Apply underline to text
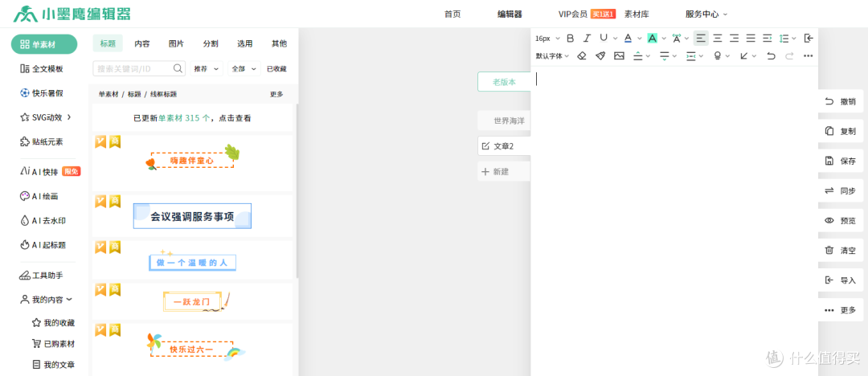 point(604,39)
